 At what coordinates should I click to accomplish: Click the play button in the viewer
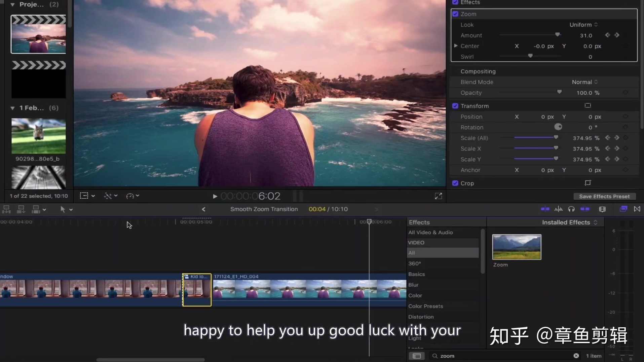[x=215, y=196]
